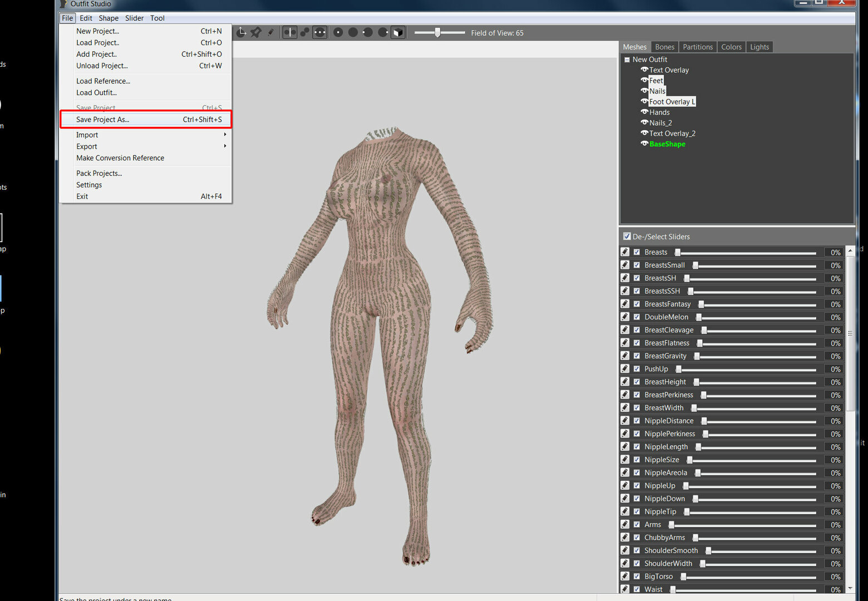Toggle the three-dot vertex display icon
This screenshot has width=868, height=601.
(320, 32)
